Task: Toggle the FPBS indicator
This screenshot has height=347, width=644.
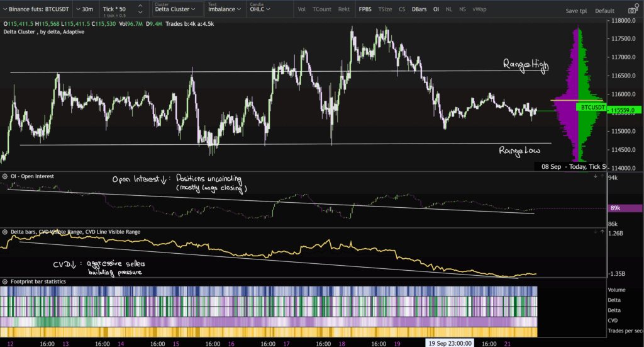Action: (x=365, y=9)
